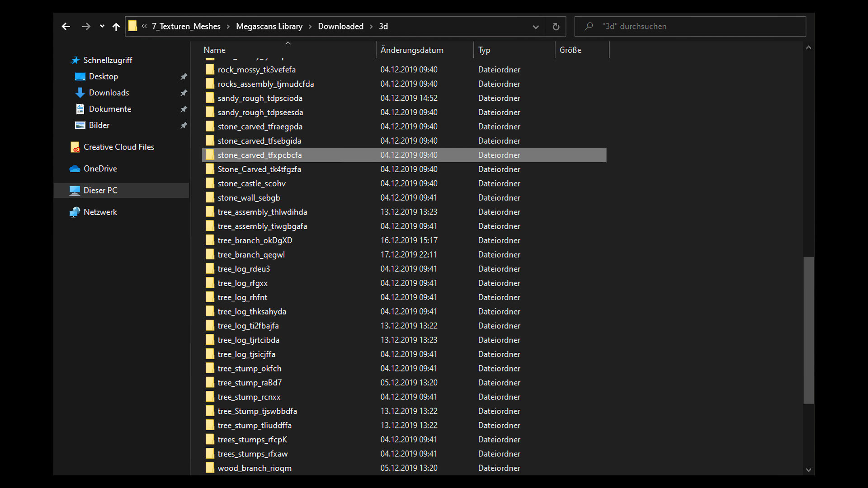Click the Forward navigation arrow
Viewport: 868px width, 488px height.
[86, 27]
